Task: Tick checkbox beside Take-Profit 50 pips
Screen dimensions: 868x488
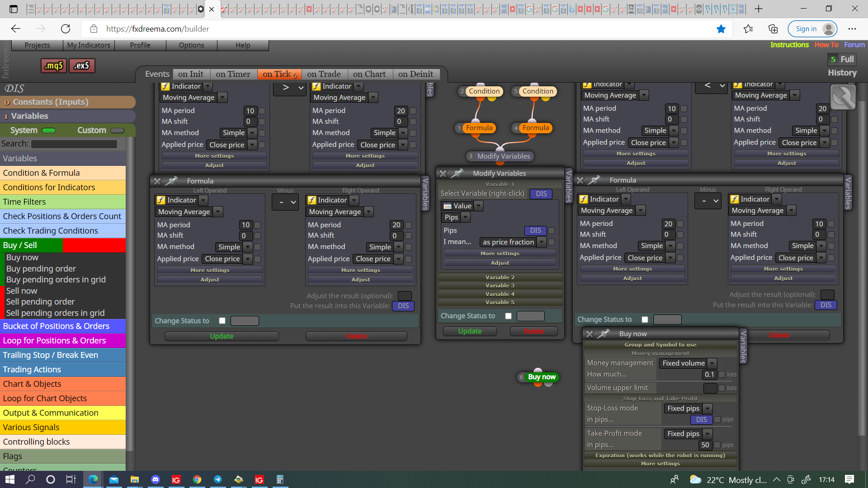Action: [717, 445]
